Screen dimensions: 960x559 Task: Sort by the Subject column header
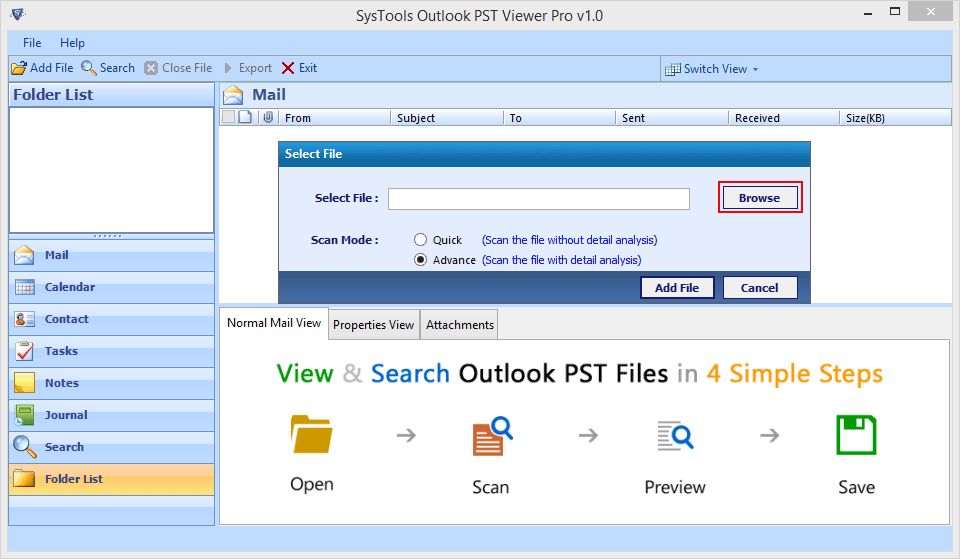(x=446, y=118)
